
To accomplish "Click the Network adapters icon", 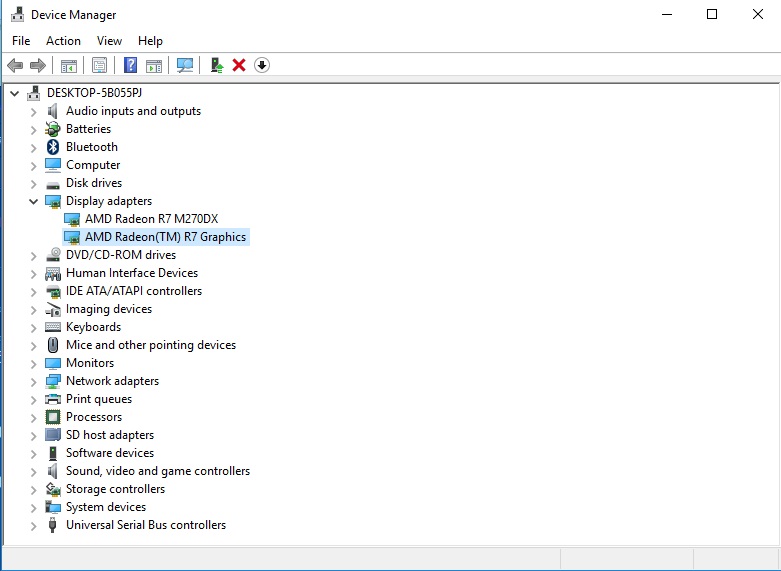I will [53, 381].
